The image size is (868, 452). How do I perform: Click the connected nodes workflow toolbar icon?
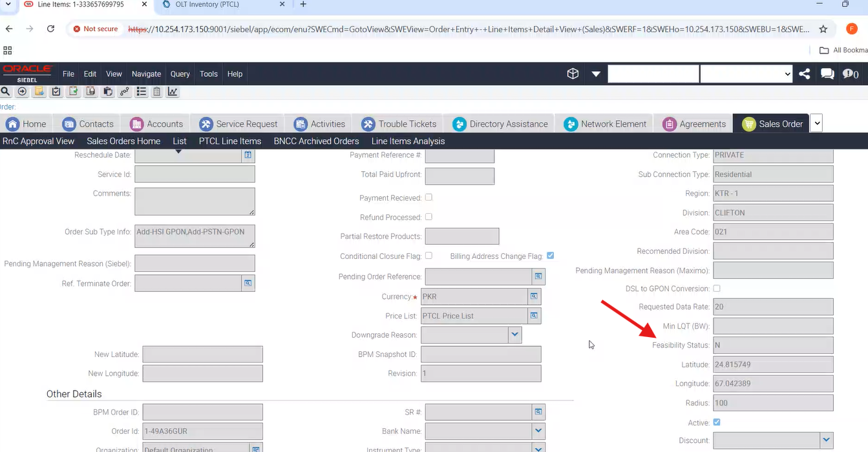[x=124, y=92]
